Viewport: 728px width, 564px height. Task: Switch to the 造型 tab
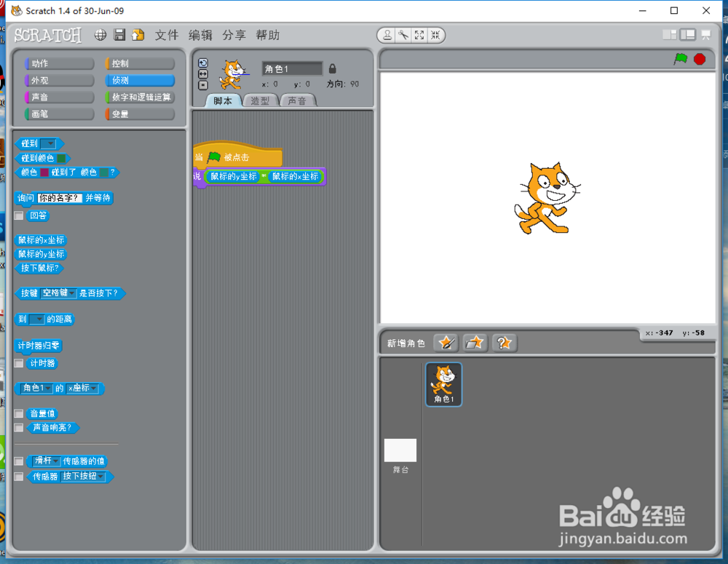[x=261, y=101]
